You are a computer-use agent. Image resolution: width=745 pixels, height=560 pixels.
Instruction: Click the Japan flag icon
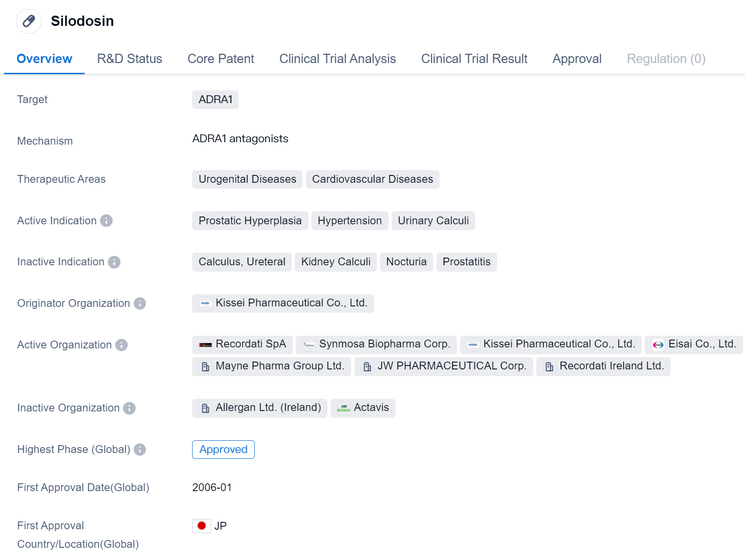click(201, 526)
